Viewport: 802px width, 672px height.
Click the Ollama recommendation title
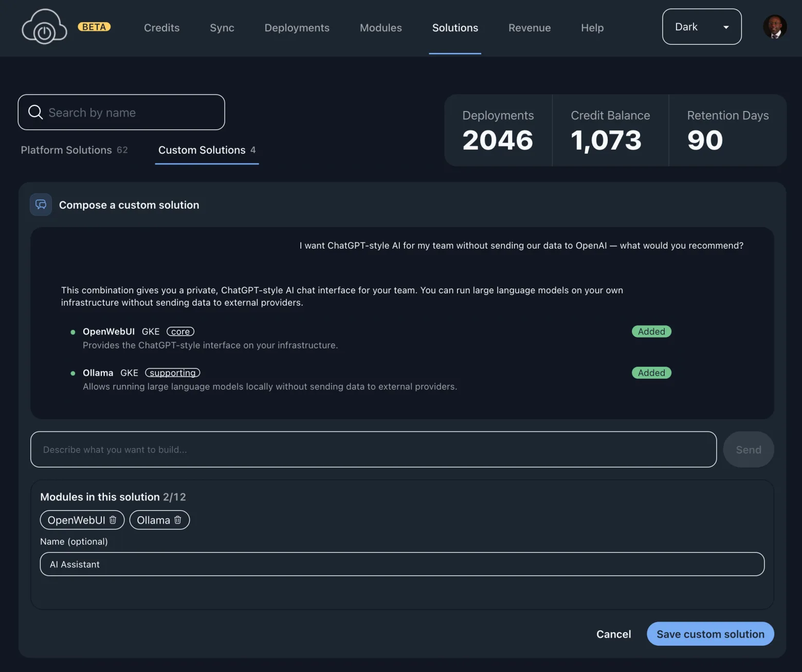[98, 372]
